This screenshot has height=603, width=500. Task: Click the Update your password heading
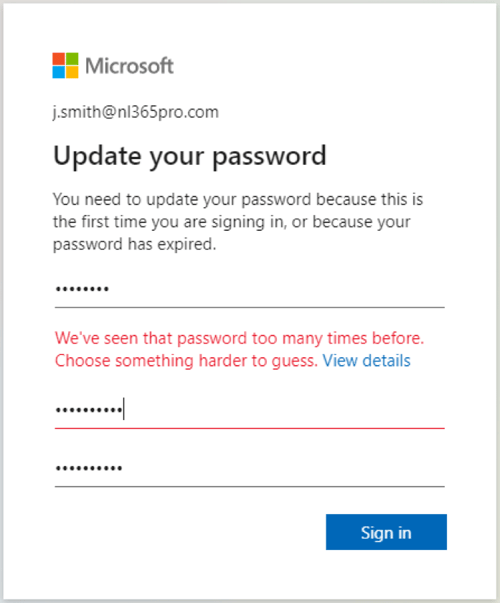point(190,156)
